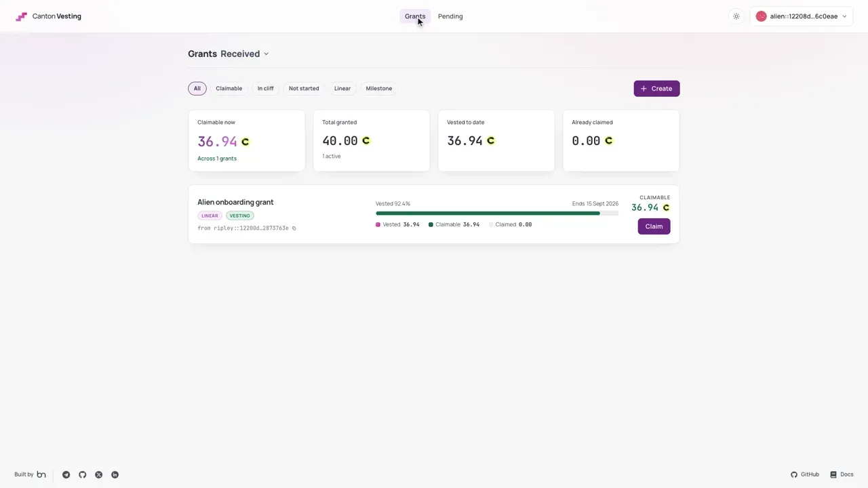Select the All filter chip
The height and width of the screenshot is (488, 868).
197,88
